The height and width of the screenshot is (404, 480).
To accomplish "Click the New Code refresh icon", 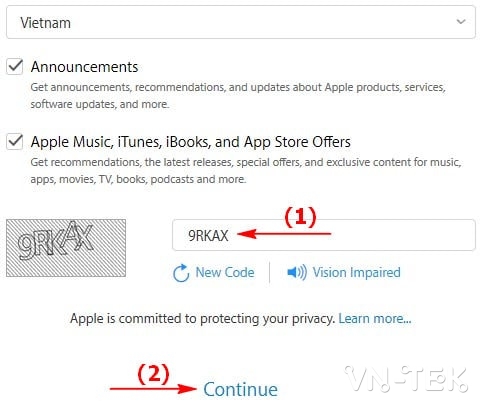I will coord(181,273).
